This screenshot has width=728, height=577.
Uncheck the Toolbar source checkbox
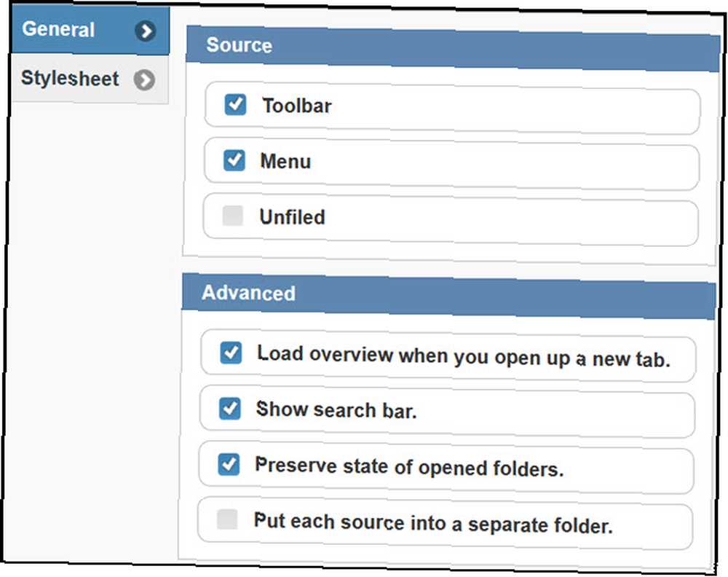tap(235, 104)
